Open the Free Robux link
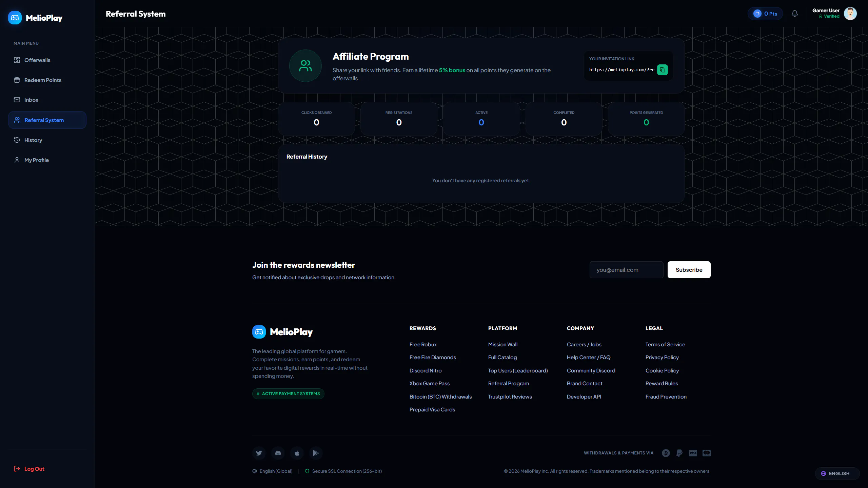The width and height of the screenshot is (868, 488). 423,344
